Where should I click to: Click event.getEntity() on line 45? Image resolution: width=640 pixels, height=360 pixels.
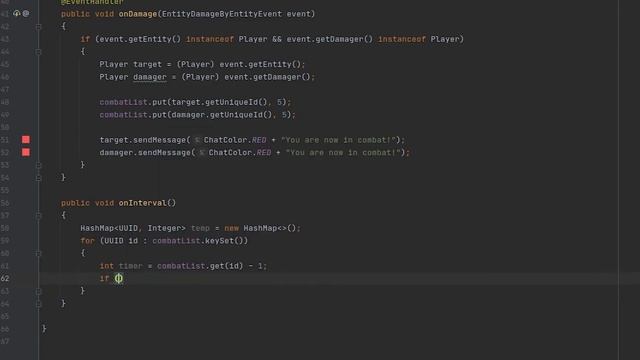tap(260, 64)
